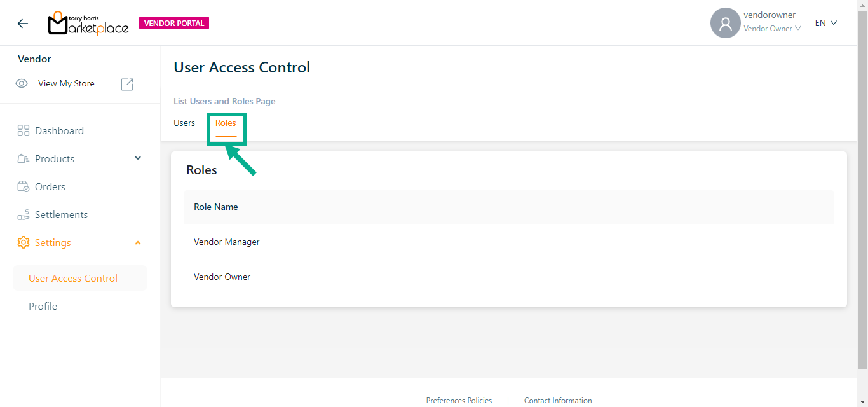Click the back arrow icon
This screenshot has height=407, width=868.
[x=23, y=24]
